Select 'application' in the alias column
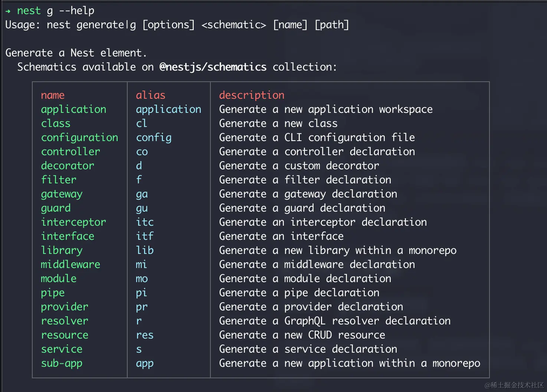This screenshot has height=392, width=547. [x=168, y=110]
